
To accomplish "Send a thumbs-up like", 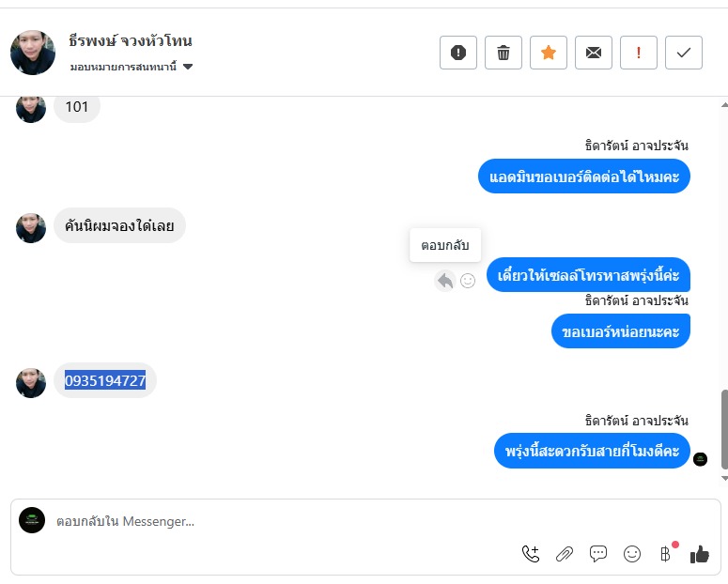I will [700, 554].
